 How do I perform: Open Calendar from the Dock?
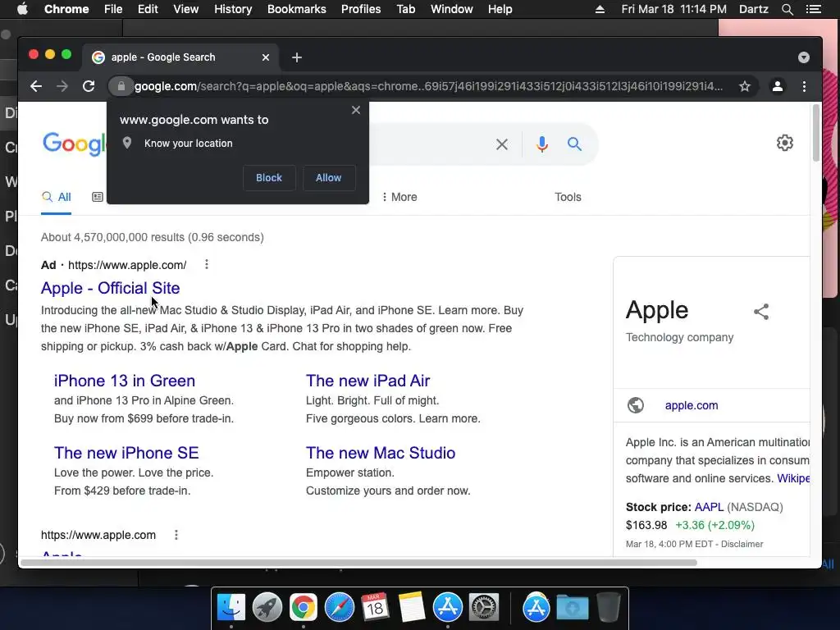[375, 606]
